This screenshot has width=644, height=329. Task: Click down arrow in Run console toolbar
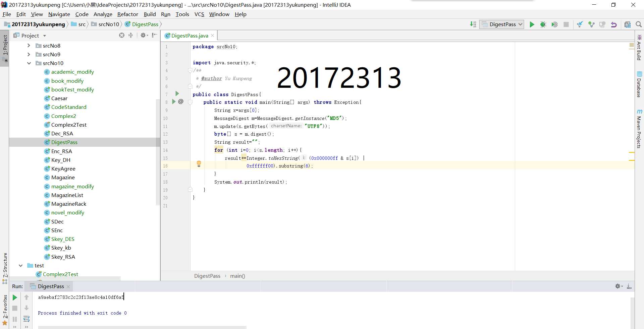pyautogui.click(x=26, y=308)
